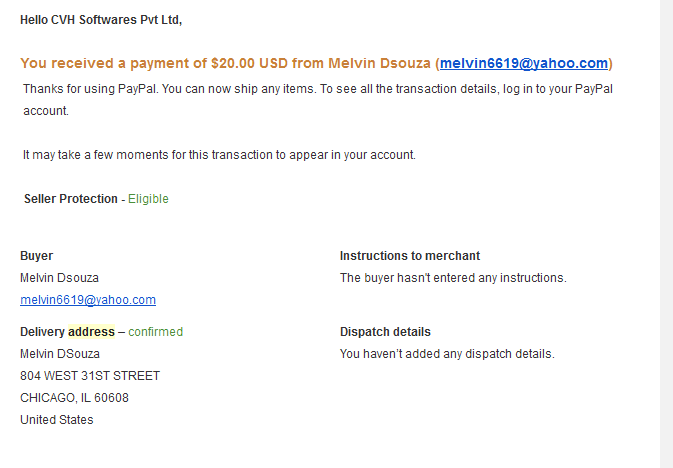Click 'You haven't added any dispatch details' text
This screenshot has width=673, height=468.
[447, 354]
